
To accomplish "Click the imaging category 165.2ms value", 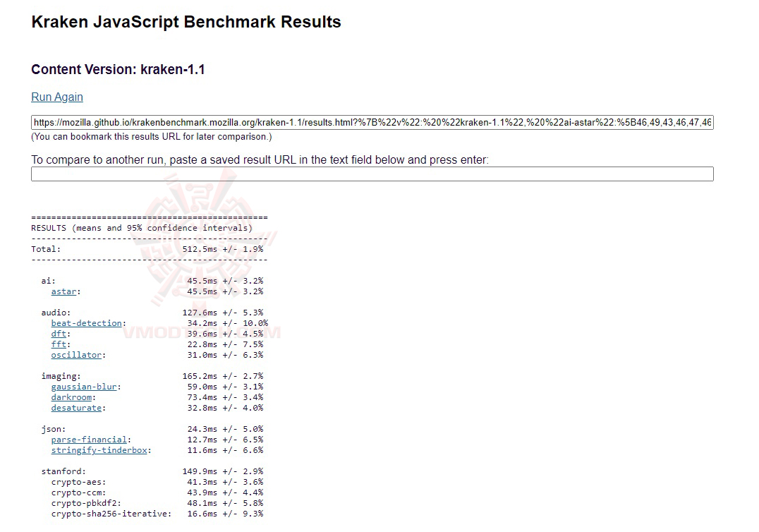I will (x=200, y=376).
